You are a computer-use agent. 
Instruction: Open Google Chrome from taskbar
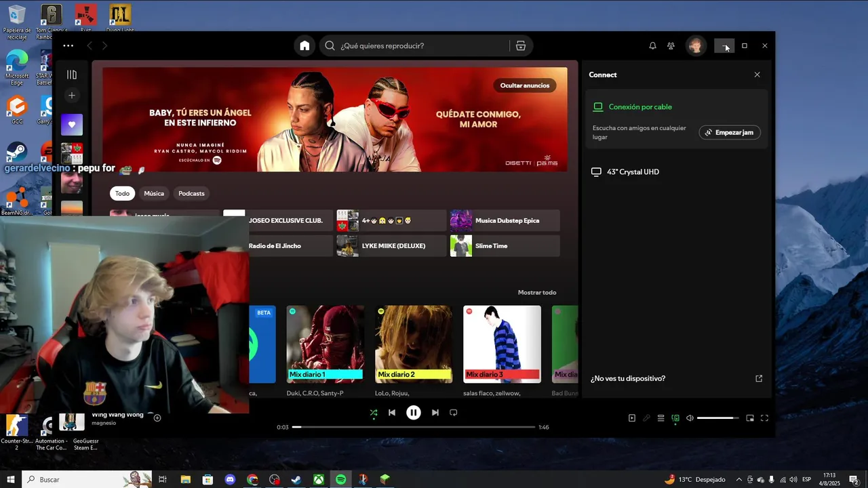click(252, 479)
